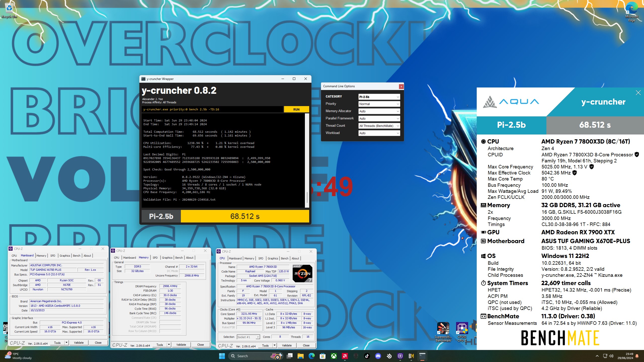Viewport: 644px width, 362px height.
Task: Open the Socket #1 selection dropdown
Action: click(248, 337)
